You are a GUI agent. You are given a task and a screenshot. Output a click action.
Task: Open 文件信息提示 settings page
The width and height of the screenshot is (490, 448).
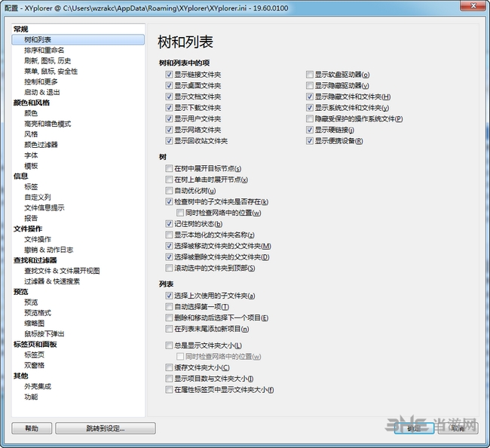pyautogui.click(x=44, y=208)
